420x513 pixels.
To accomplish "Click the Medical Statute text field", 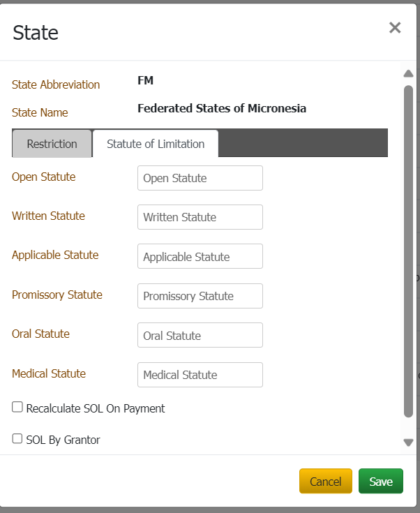I will pyautogui.click(x=200, y=375).
